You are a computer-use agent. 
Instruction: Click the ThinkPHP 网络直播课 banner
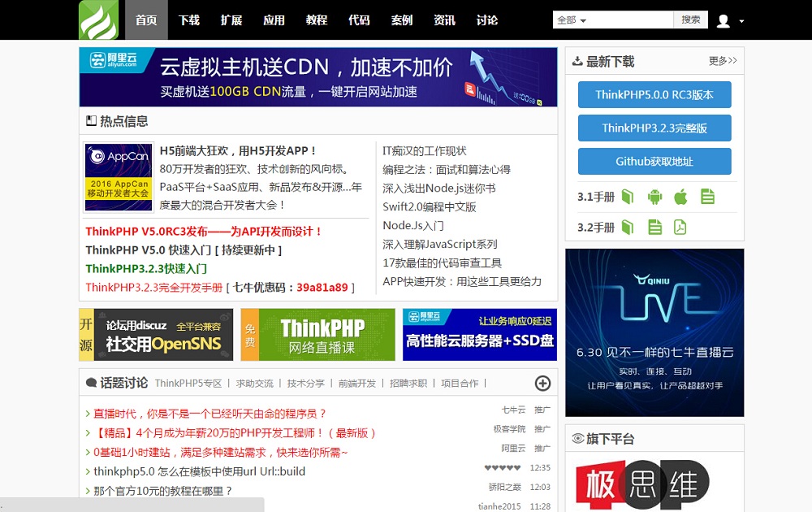tap(318, 335)
